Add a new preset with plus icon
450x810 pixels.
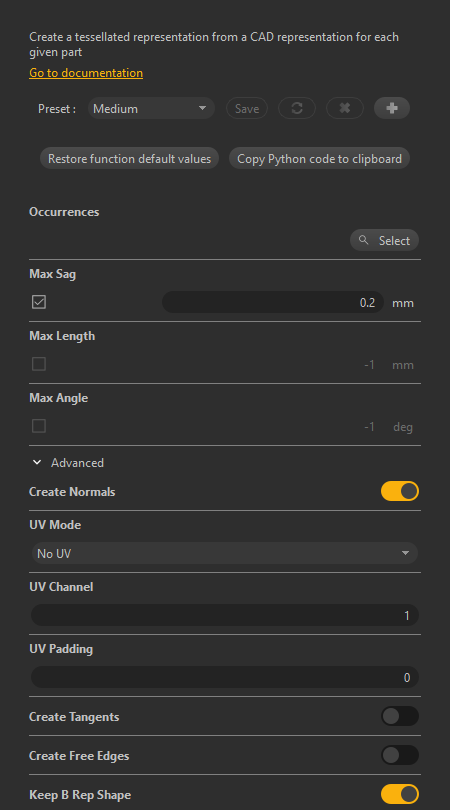(392, 108)
